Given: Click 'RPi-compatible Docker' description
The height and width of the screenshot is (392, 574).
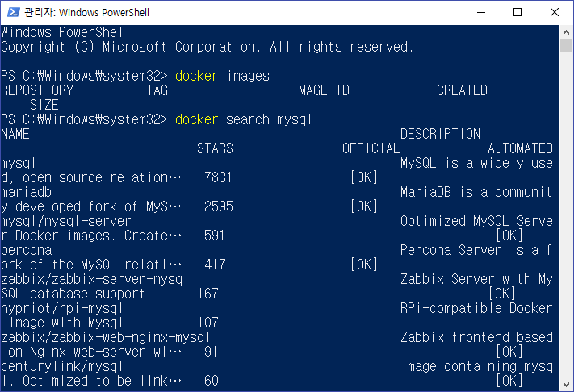Looking at the screenshot, I should click(476, 308).
